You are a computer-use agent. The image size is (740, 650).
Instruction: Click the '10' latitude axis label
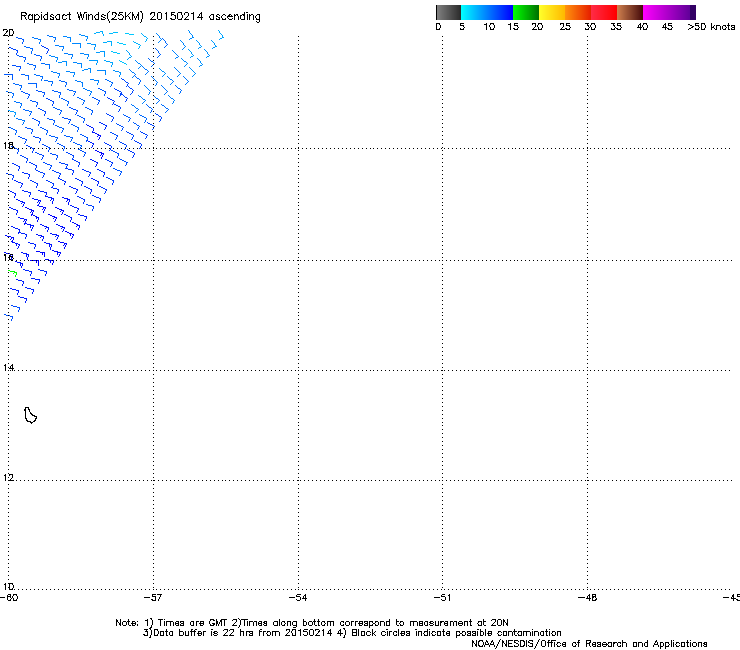pos(8,586)
